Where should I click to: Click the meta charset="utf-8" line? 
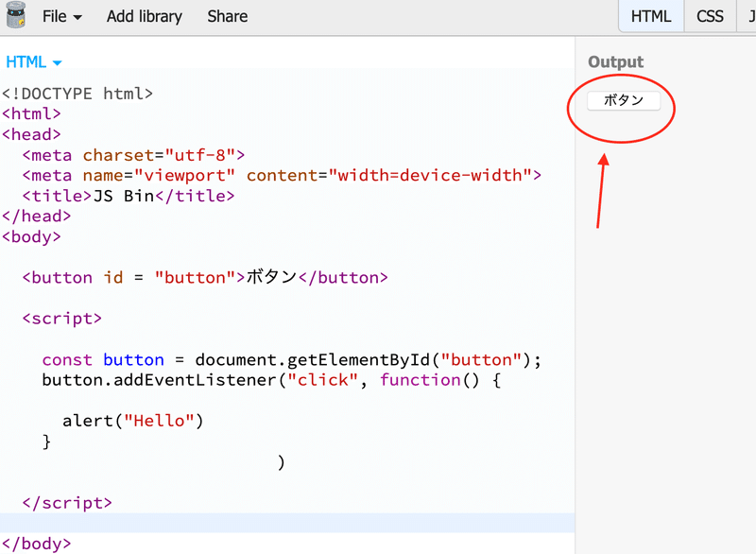pyautogui.click(x=133, y=155)
